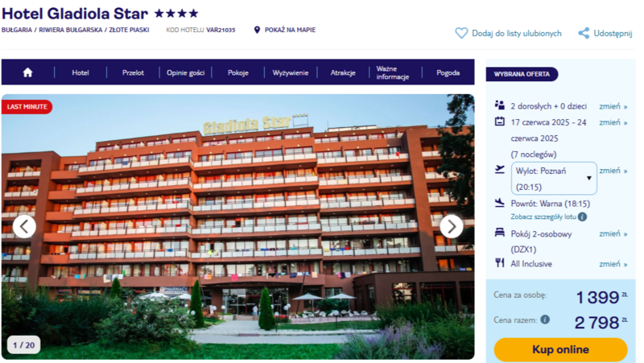The image size is (644, 363).
Task: Click Pokaż na mapie link
Action: 290,30
